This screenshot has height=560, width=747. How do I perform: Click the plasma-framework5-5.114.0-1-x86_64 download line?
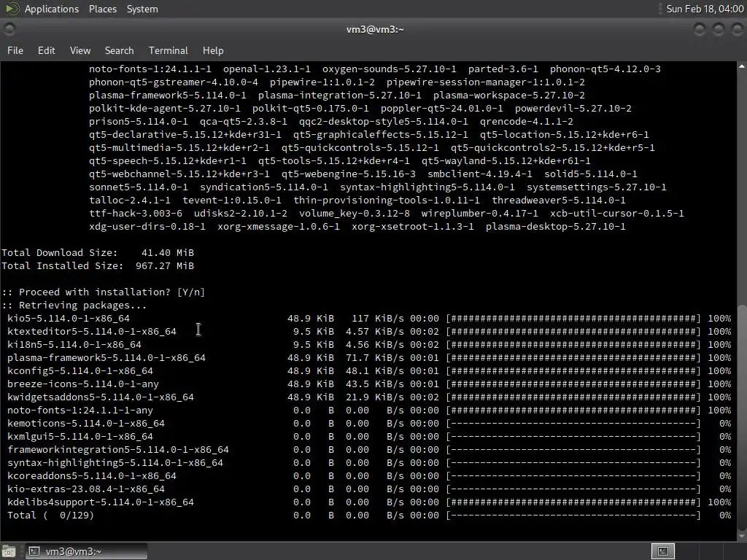(368, 357)
